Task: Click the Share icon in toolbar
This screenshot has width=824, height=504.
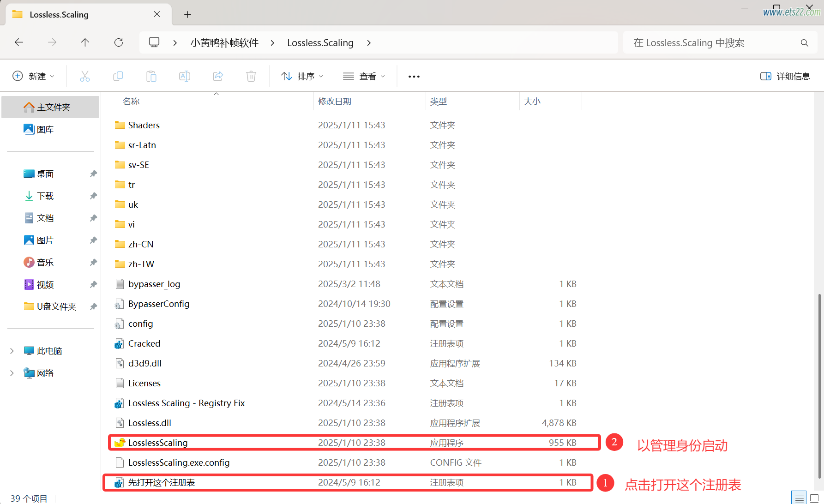Action: pyautogui.click(x=218, y=76)
